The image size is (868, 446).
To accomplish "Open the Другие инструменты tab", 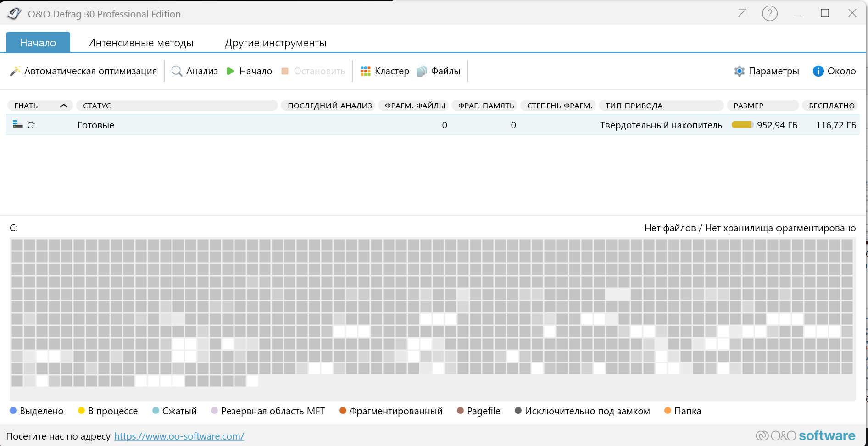I will tap(275, 43).
